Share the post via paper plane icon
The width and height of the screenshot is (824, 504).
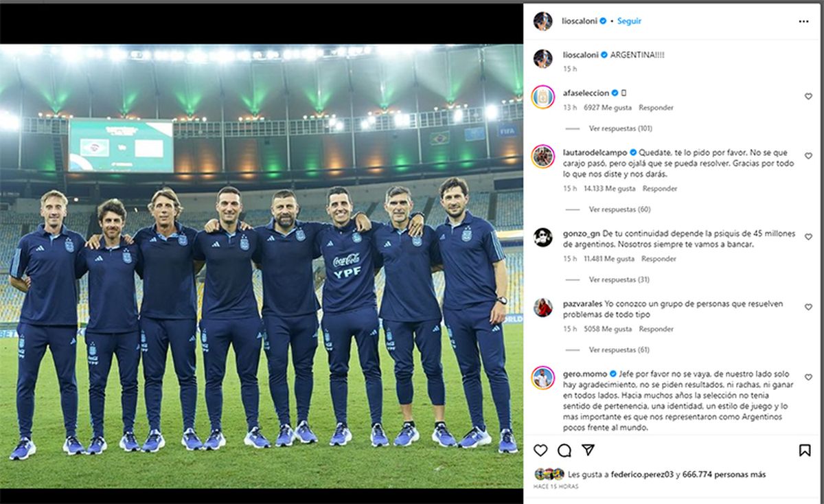[x=588, y=450]
